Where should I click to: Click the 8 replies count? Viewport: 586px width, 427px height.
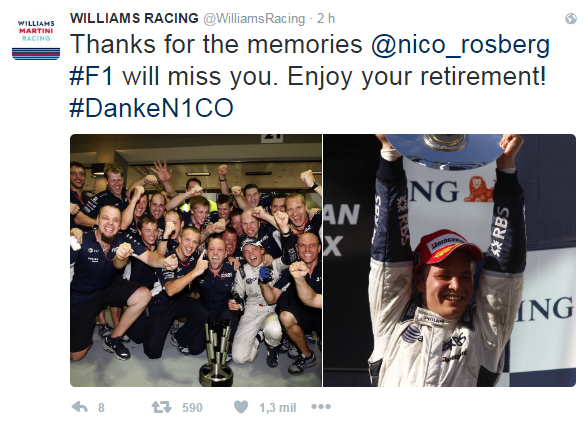(101, 407)
